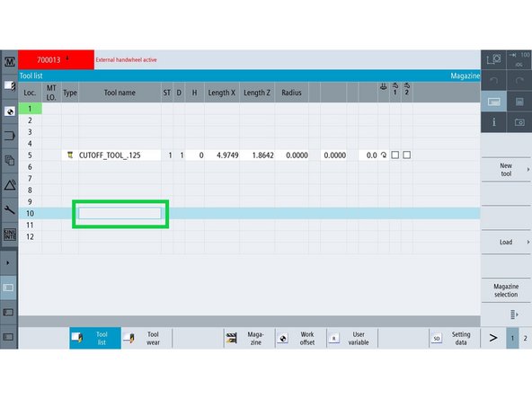This screenshot has height=399, width=532.
Task: Select magazine location 1
Action: tap(30, 109)
